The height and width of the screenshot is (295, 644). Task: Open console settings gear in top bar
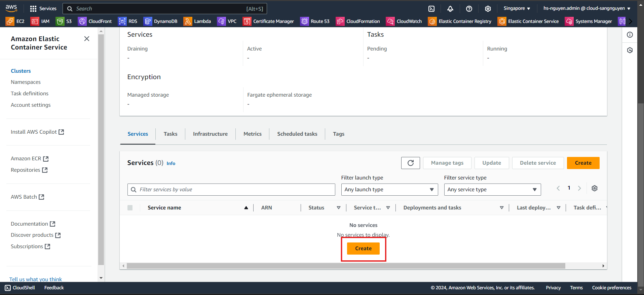(488, 9)
